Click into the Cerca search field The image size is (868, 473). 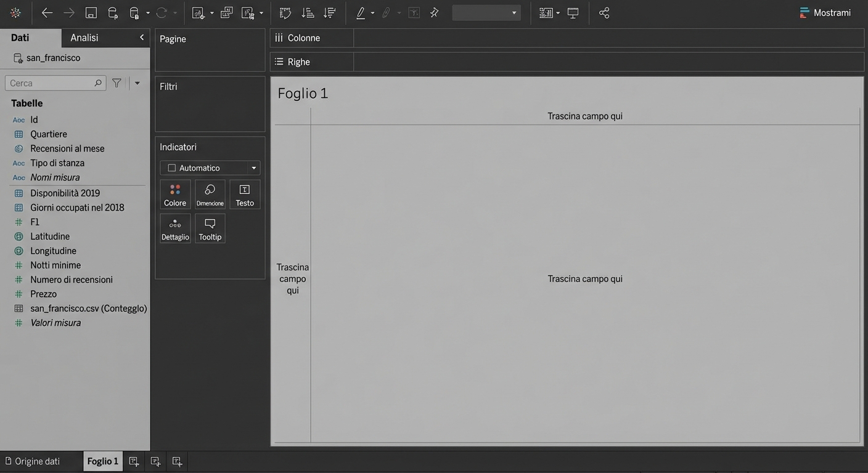coord(51,83)
